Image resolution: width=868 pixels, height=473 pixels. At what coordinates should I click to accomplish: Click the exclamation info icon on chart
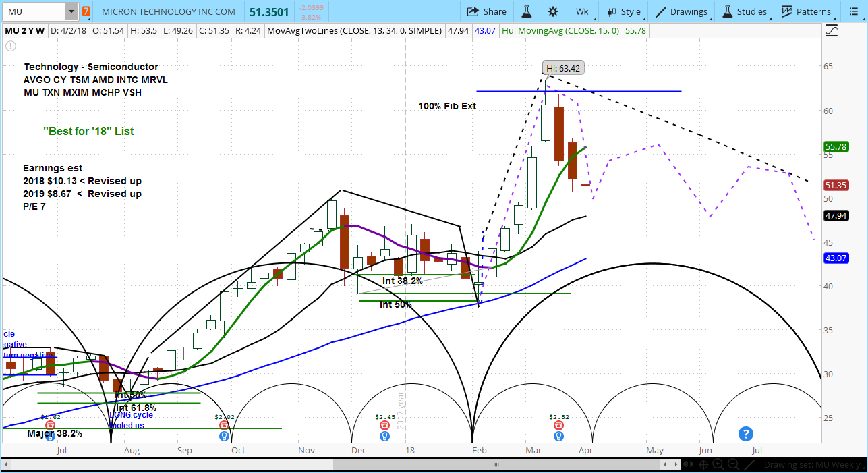tap(10, 46)
